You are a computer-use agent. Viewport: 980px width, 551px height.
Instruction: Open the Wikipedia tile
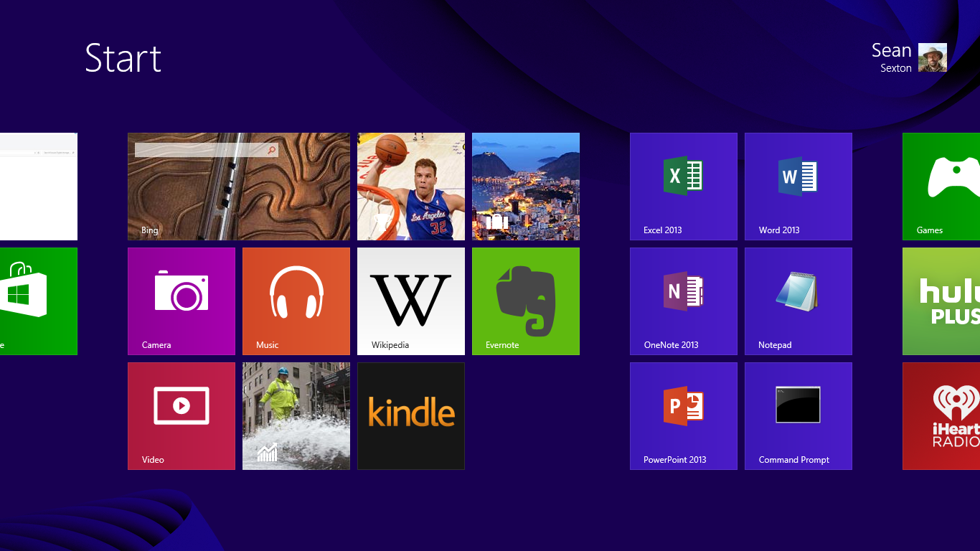coord(410,301)
